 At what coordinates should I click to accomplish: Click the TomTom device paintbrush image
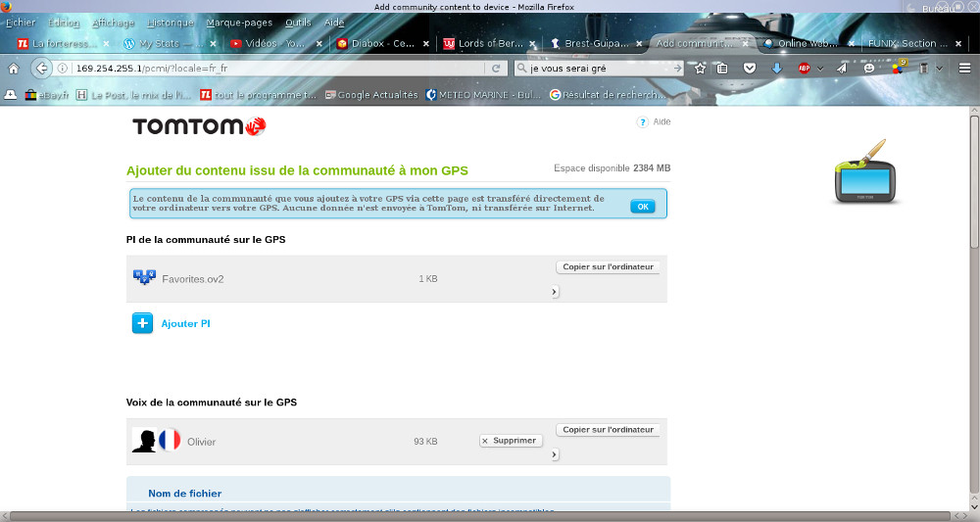[865, 171]
